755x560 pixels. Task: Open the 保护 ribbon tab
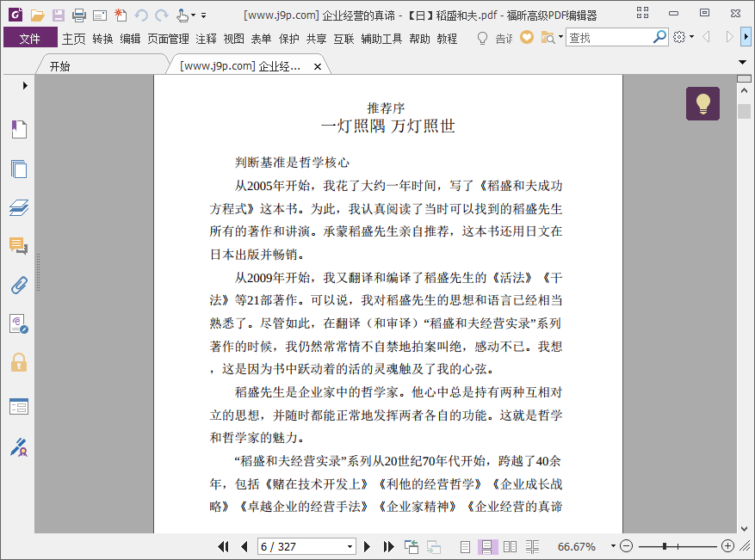point(289,39)
